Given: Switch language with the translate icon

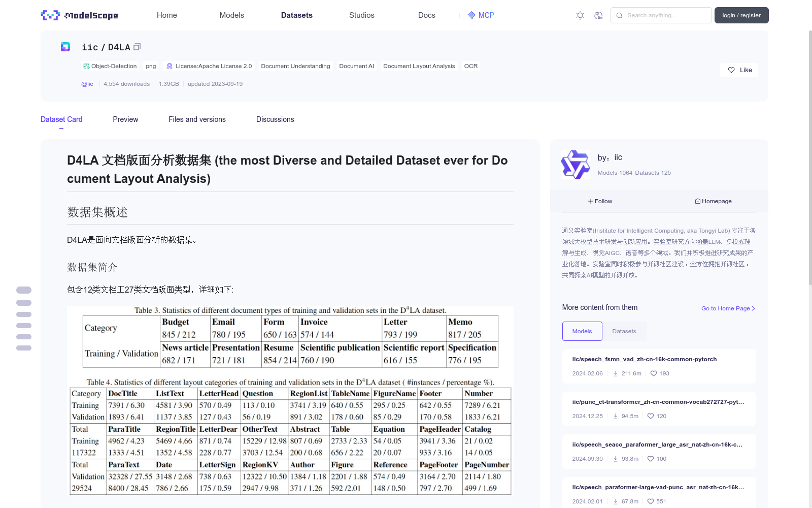Looking at the screenshot, I should point(599,15).
